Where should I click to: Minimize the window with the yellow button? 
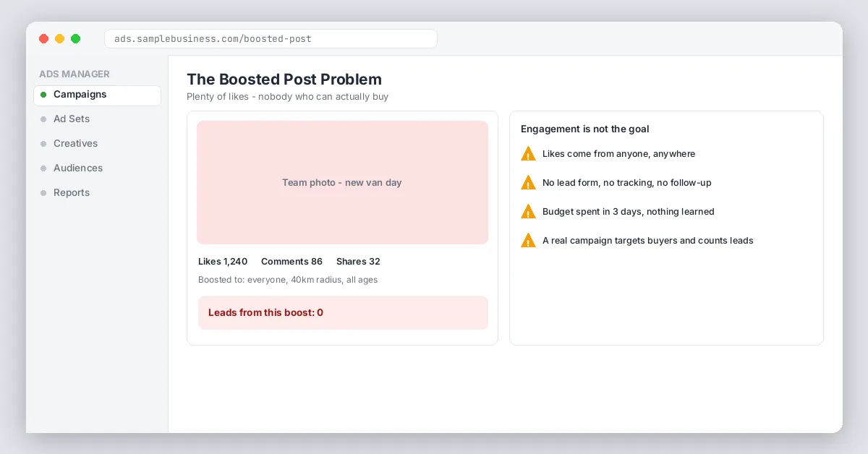pos(59,39)
